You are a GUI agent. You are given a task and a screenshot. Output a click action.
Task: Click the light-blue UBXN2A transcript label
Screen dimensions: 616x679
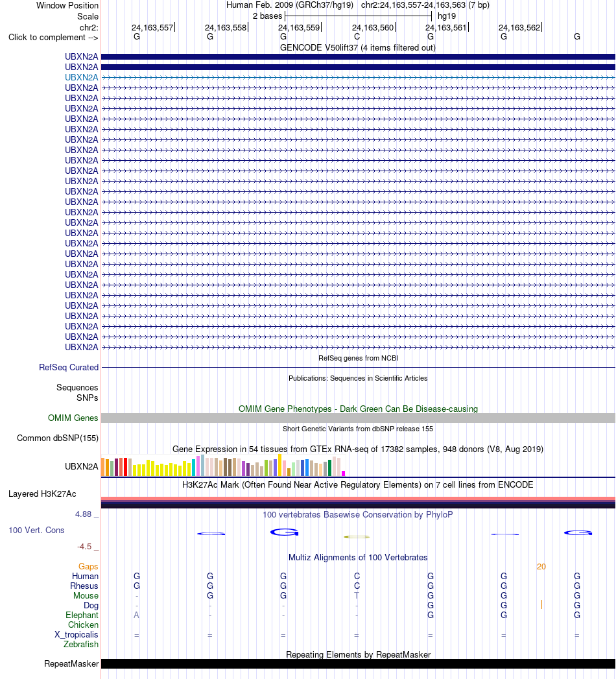coord(82,78)
